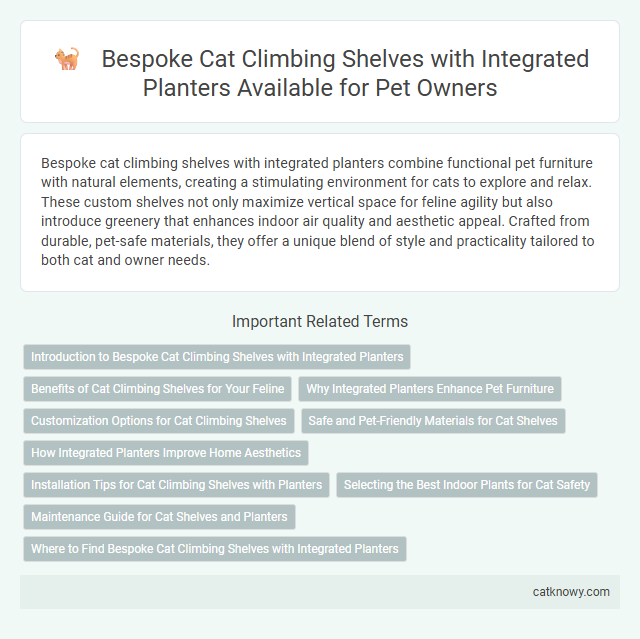
Task: Select 'Benefits of Cat Climbing Shelves for Your Feline'
Action: tap(158, 389)
